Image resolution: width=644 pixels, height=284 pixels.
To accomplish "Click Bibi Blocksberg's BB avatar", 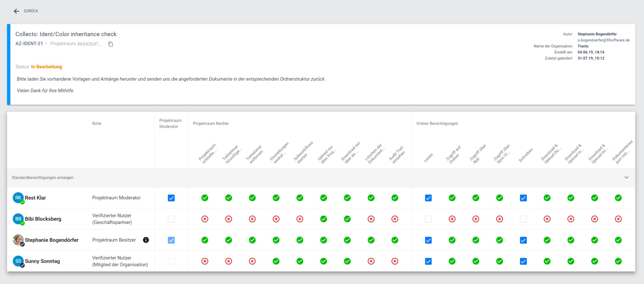I will [18, 219].
